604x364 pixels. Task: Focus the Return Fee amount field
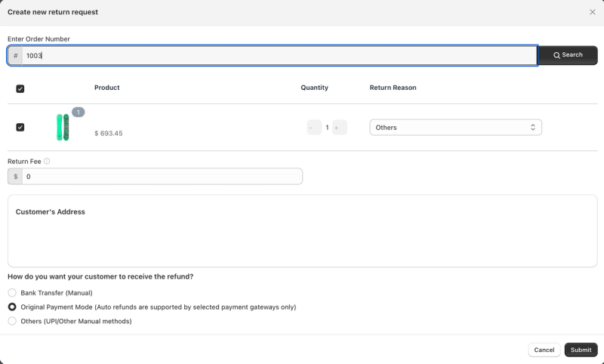click(162, 177)
